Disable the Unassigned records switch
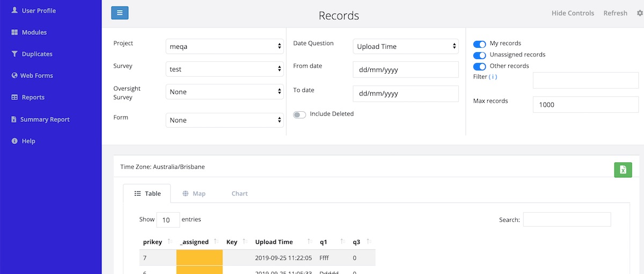 479,55
